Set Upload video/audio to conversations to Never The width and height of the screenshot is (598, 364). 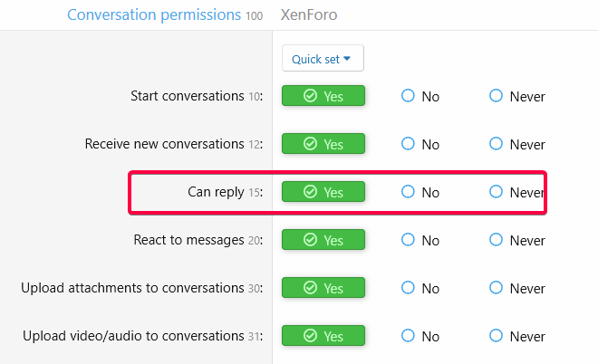[496, 336]
